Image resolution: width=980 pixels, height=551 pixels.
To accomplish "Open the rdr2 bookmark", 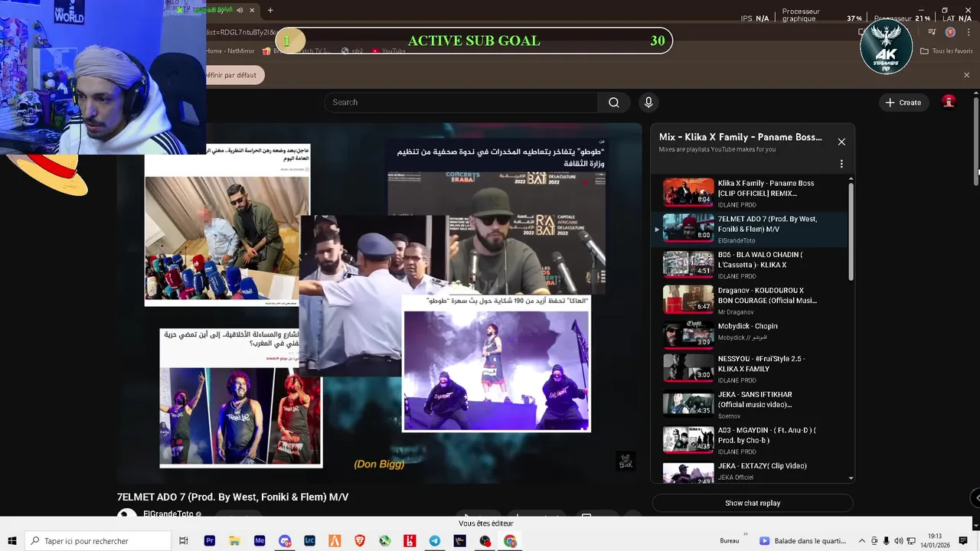I will (351, 51).
